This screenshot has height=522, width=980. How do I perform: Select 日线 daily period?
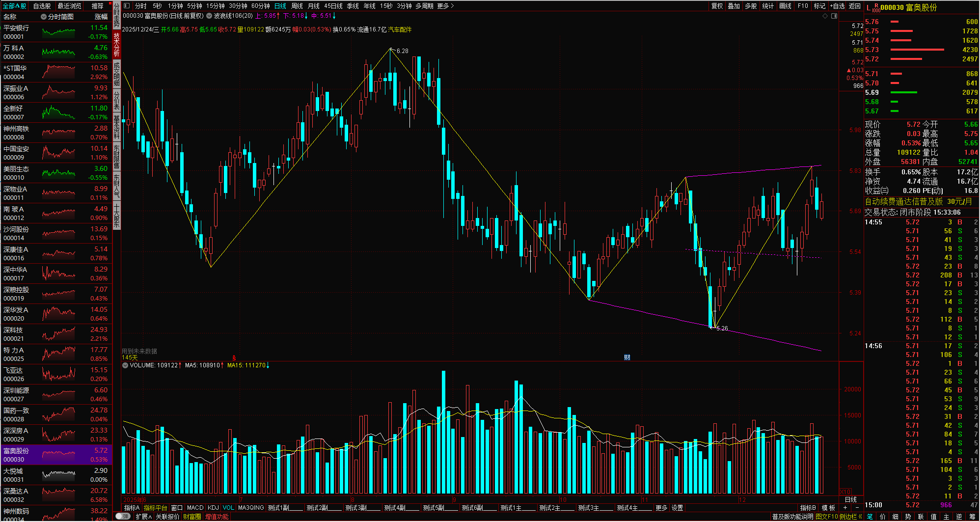(280, 6)
